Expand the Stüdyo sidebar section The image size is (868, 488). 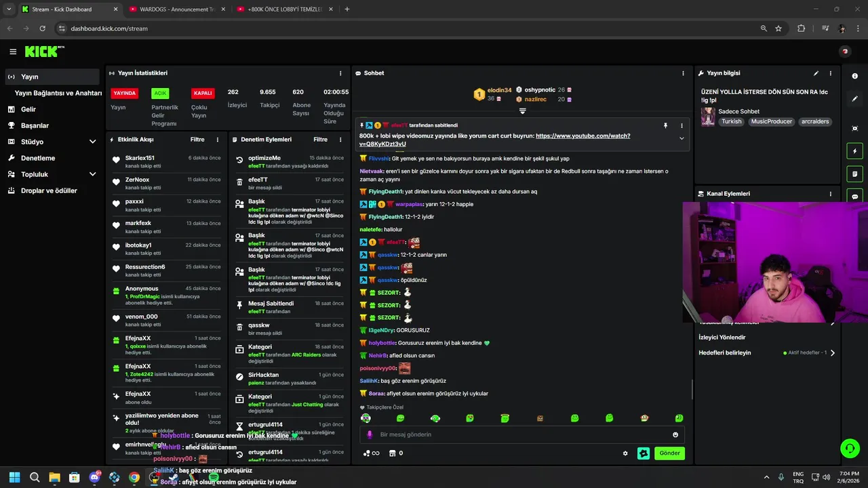[x=92, y=142]
